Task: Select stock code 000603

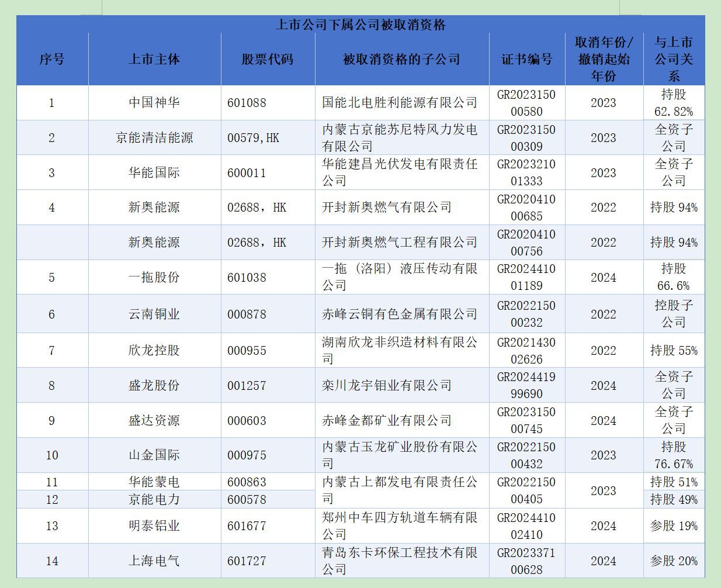Action: [268, 420]
